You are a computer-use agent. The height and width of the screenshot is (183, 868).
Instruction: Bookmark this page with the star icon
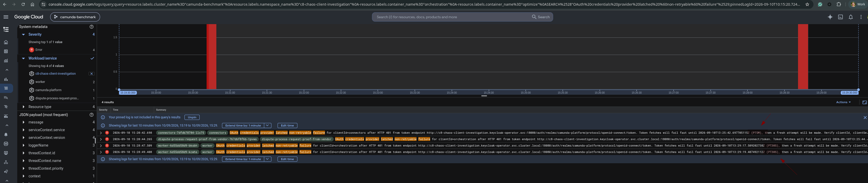coord(807,4)
